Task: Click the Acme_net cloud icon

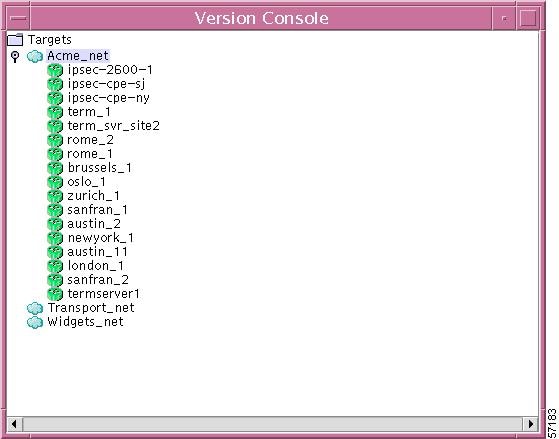Action: coord(35,56)
